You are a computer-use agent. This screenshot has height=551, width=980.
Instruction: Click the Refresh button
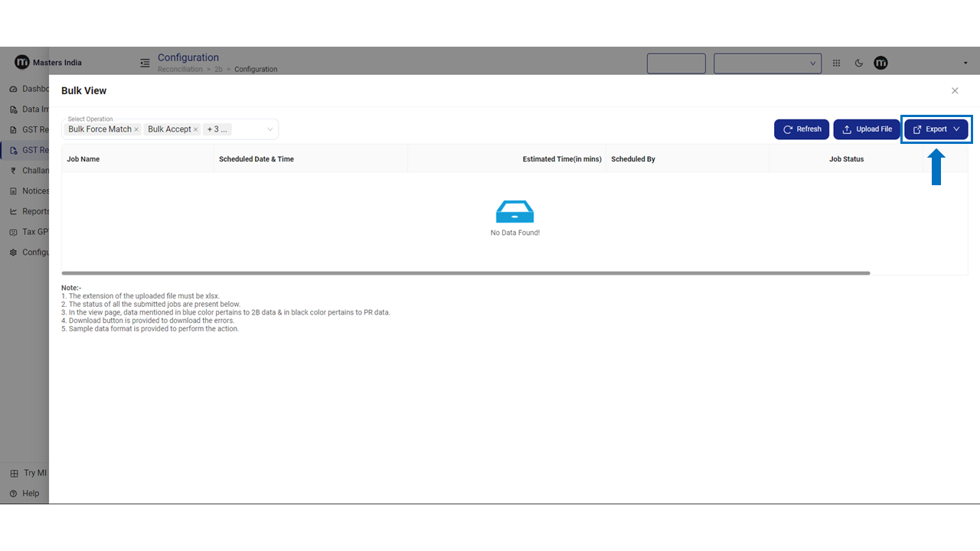coord(801,129)
